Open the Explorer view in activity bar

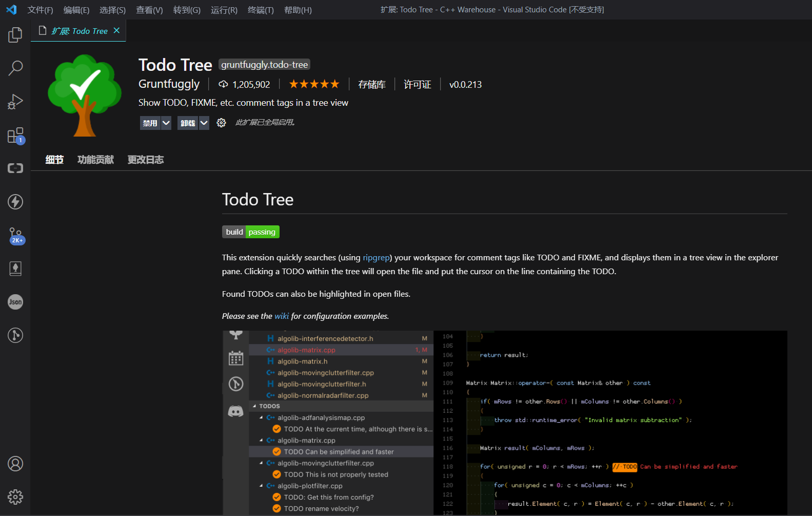pyautogui.click(x=15, y=35)
